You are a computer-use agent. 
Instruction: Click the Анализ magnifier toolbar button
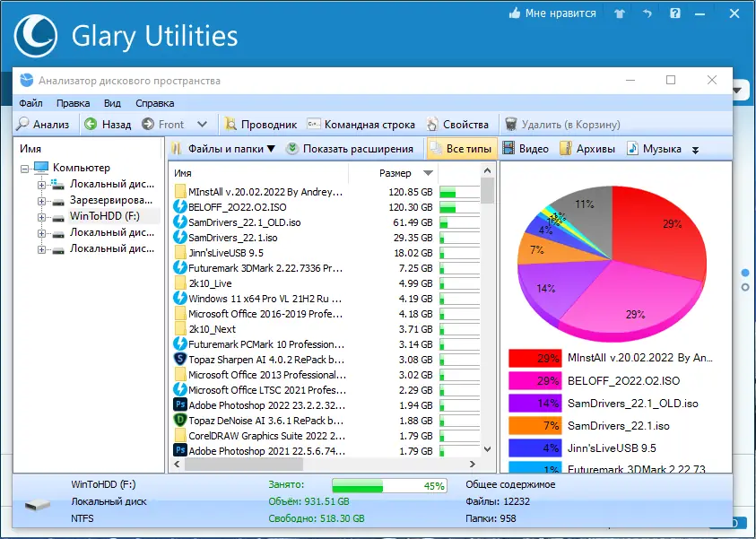42,125
